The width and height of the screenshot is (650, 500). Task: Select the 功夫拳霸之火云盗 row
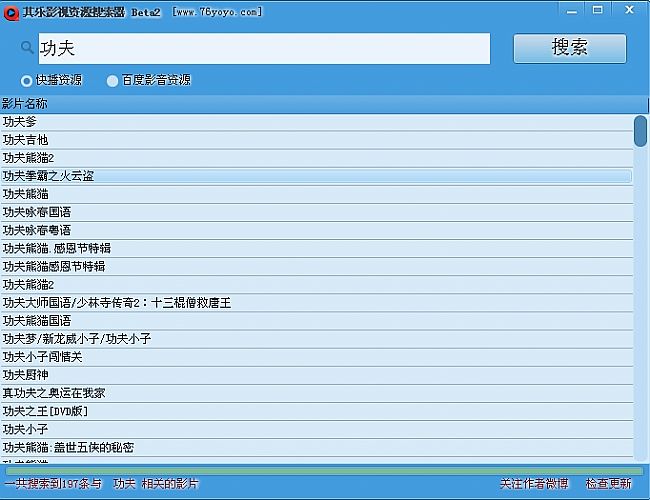(317, 176)
